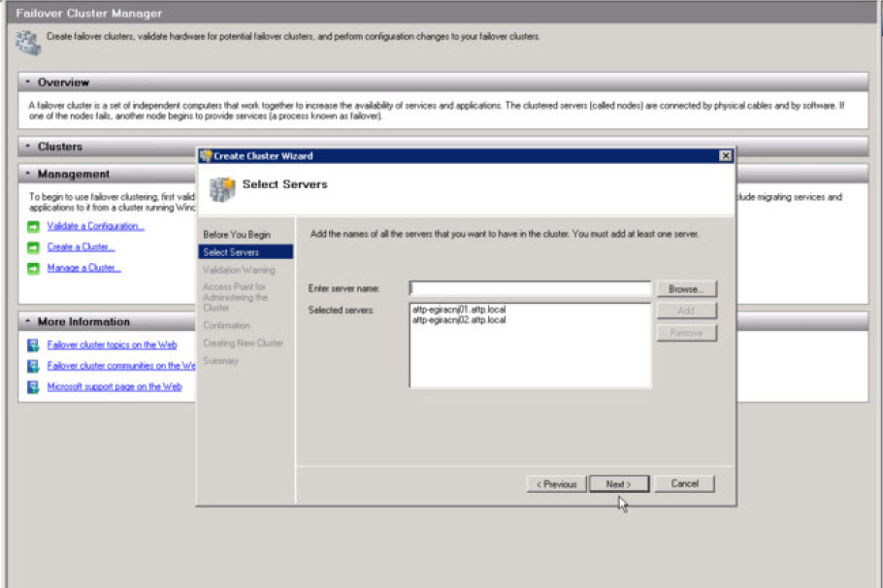
Task: Open Failover cluster topics on the Web
Action: [x=112, y=344]
